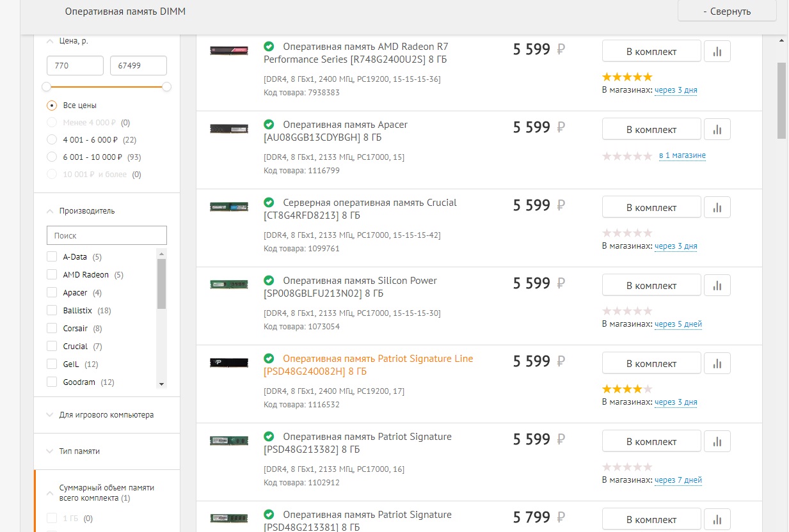The image size is (789, 532).
Task: Click compare chart icon for Crucial server memory
Action: point(717,208)
